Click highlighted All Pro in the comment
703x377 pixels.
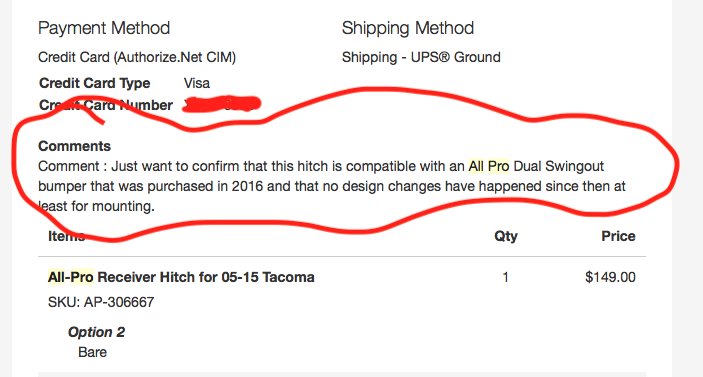click(x=489, y=166)
